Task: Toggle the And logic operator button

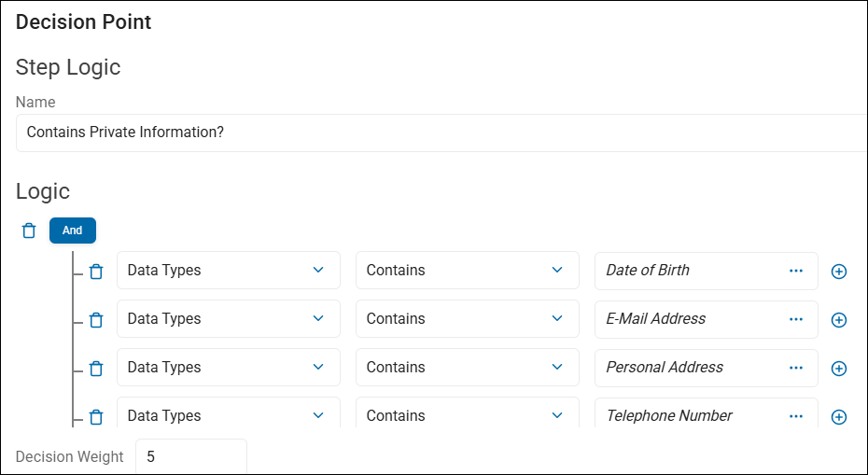Action: 73,231
